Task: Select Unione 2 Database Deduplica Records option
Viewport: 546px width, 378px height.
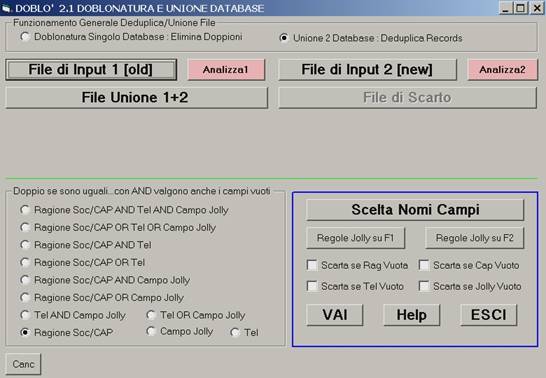Action: click(284, 38)
